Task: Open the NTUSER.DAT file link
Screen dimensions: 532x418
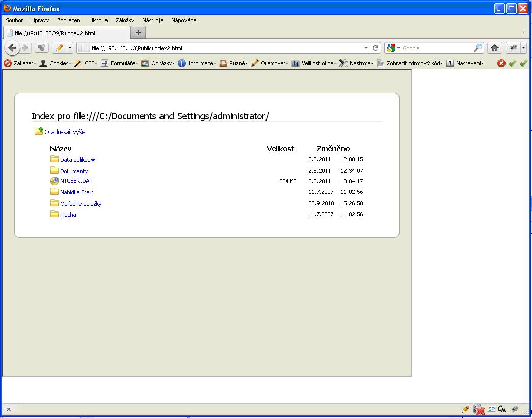Action: (76, 181)
